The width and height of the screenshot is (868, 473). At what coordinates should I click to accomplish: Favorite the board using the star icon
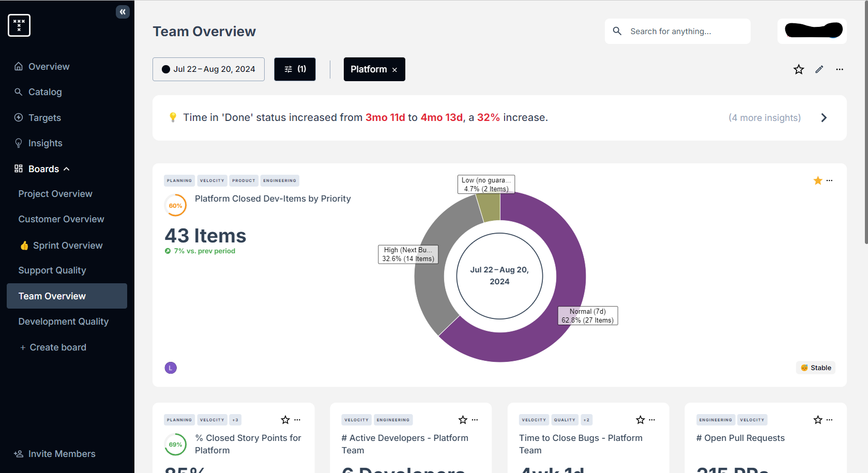coord(798,69)
